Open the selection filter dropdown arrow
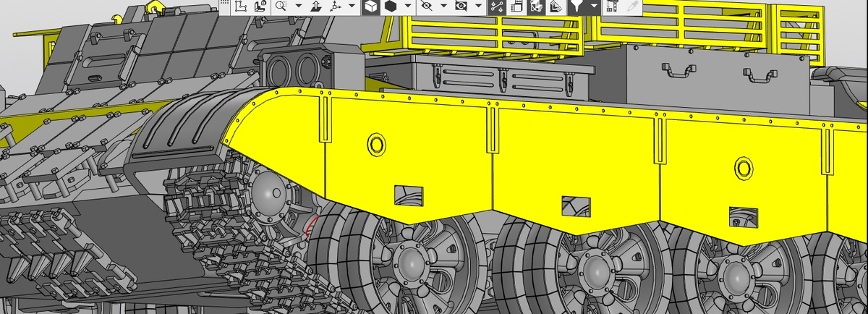The height and width of the screenshot is (314, 868). click(x=594, y=7)
